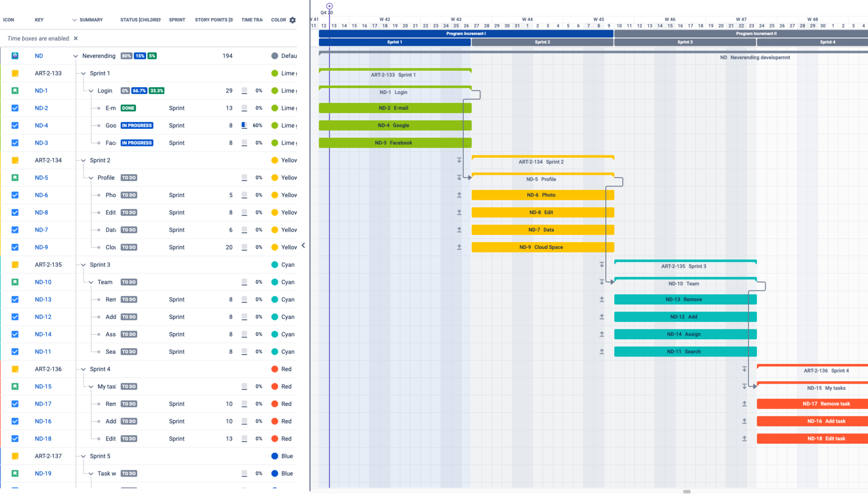Open column settings gear icon
This screenshot has width=868, height=494.
292,20
